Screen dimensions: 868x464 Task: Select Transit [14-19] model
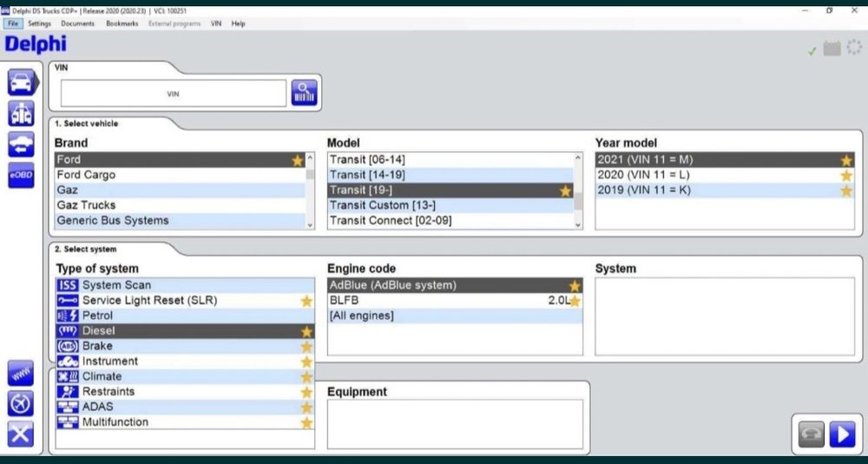click(450, 176)
